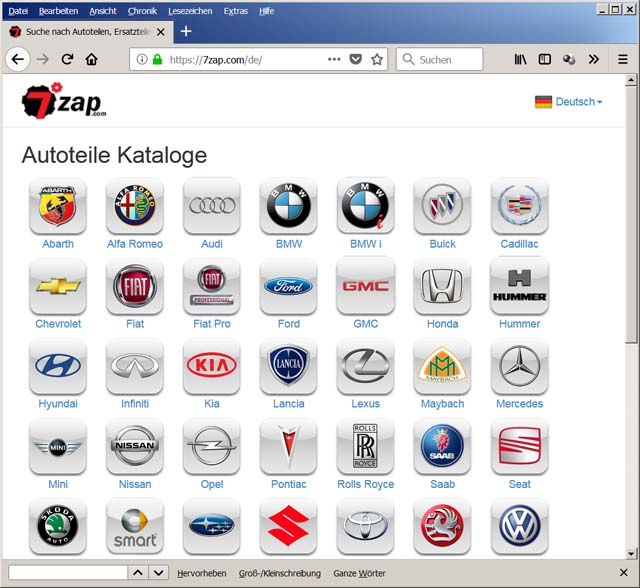The width and height of the screenshot is (640, 588).
Task: Click the BMW roundel logo icon
Action: 289,206
